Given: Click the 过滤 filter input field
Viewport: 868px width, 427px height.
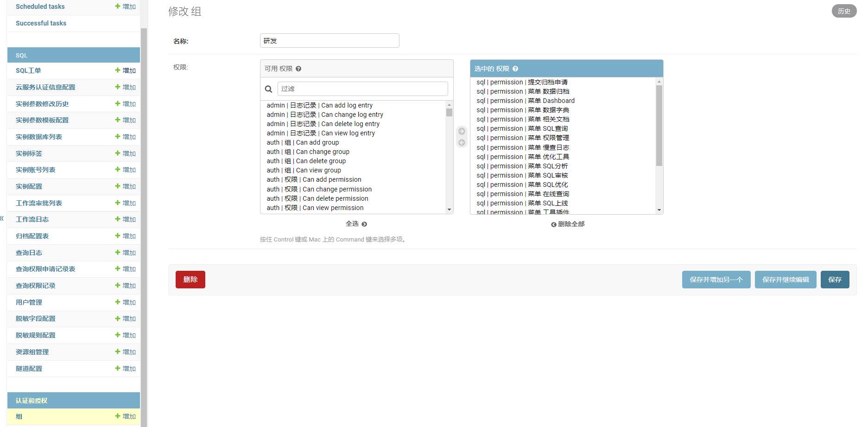Looking at the screenshot, I should pyautogui.click(x=362, y=89).
